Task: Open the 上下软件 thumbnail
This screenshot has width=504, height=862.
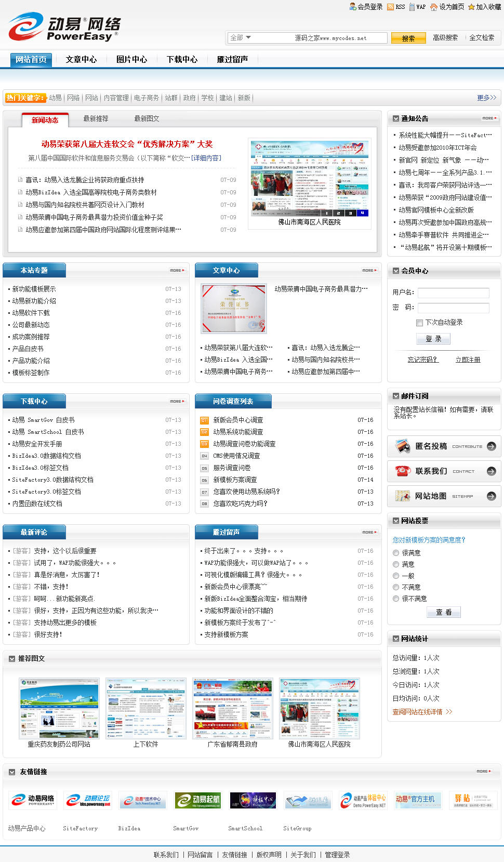Action: (145, 708)
